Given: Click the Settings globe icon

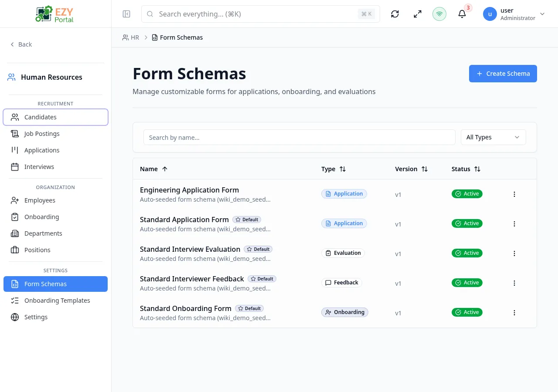Looking at the screenshot, I should 15,317.
